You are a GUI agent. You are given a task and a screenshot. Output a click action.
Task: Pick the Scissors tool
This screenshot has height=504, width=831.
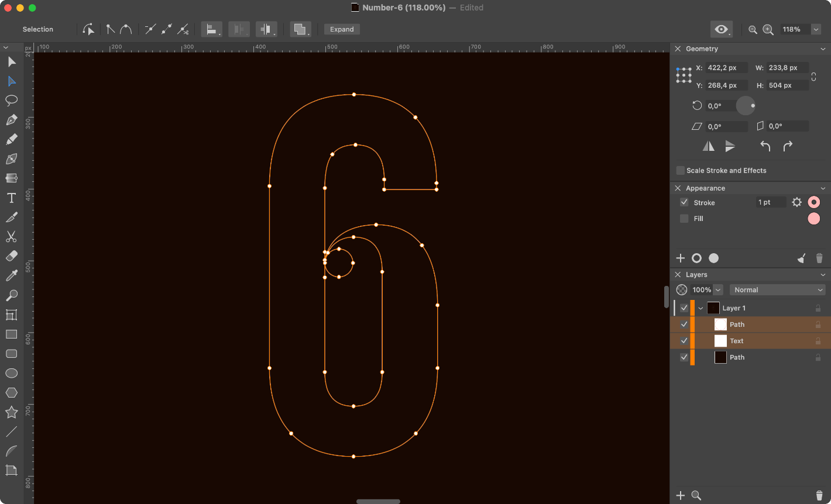pos(11,237)
